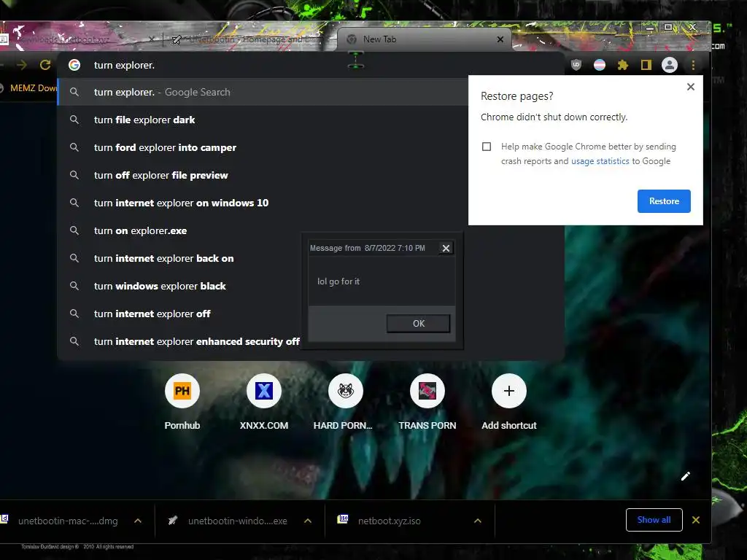747x560 pixels.
Task: Select suggestion 'turn internet explorer off'
Action: [x=179, y=314]
